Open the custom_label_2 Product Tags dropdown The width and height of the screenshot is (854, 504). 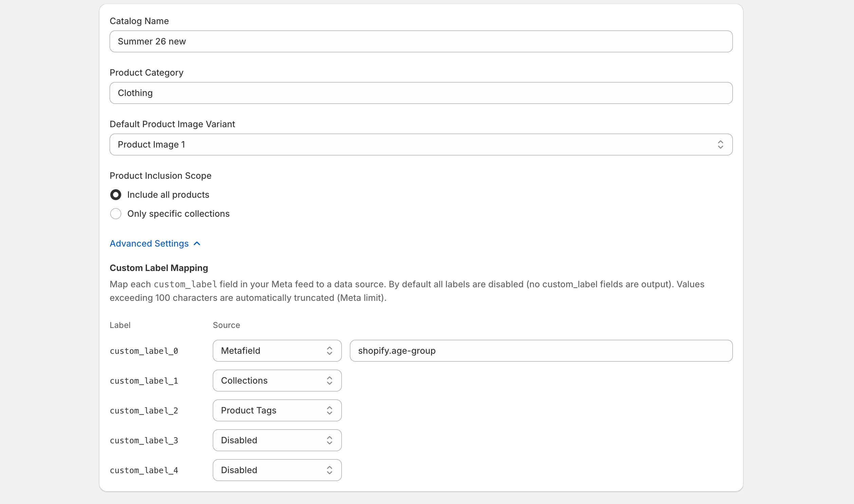pos(277,411)
